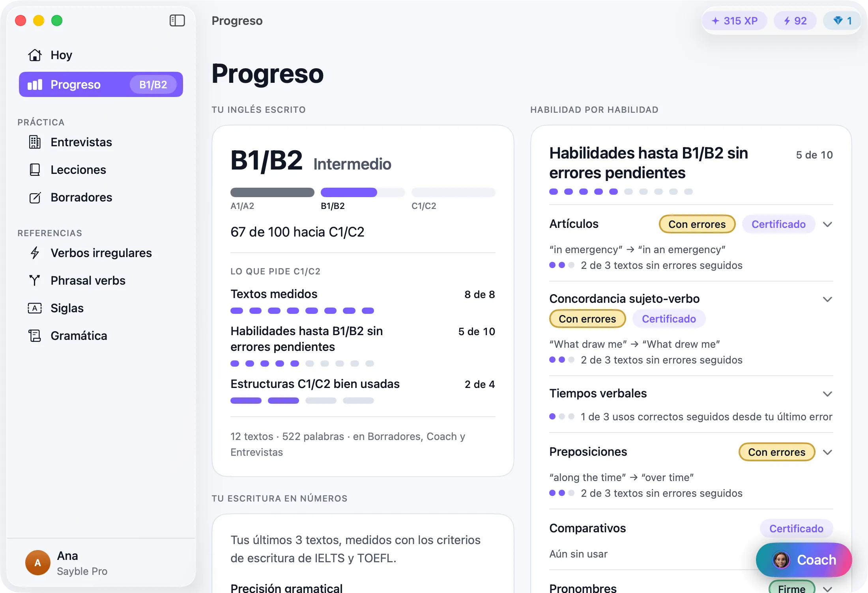The height and width of the screenshot is (593, 868).
Task: Click the lightning icon beside 92
Action: pos(787,21)
